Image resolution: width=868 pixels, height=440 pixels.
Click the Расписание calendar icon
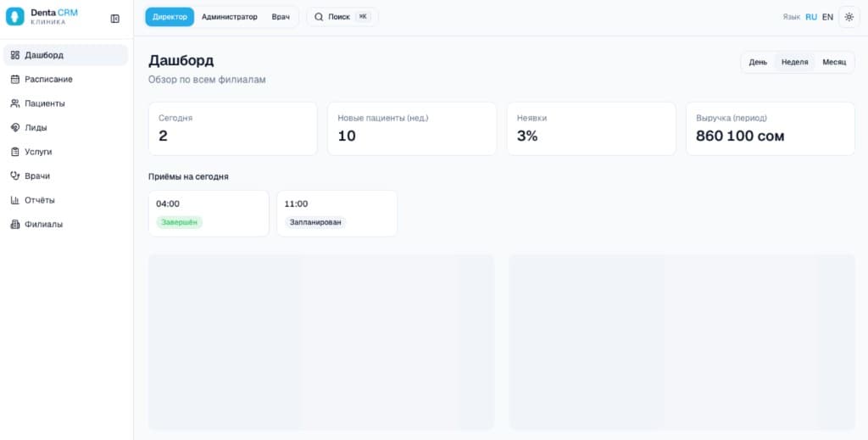click(15, 79)
